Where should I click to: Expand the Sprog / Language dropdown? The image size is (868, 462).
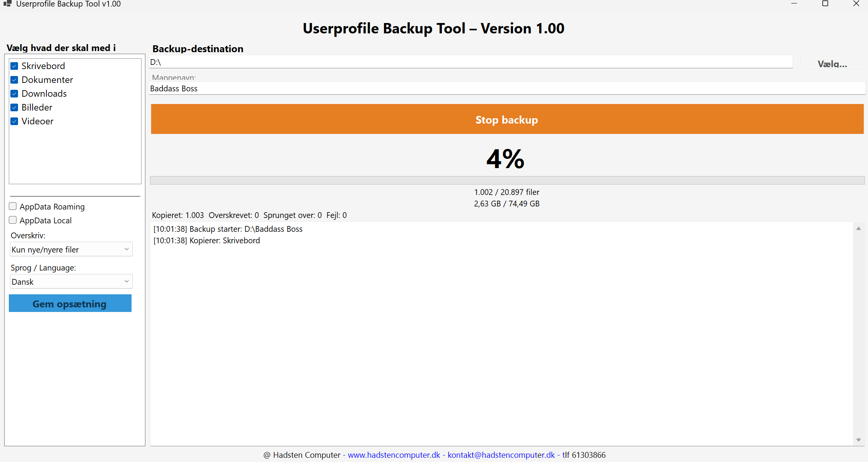pyautogui.click(x=71, y=282)
